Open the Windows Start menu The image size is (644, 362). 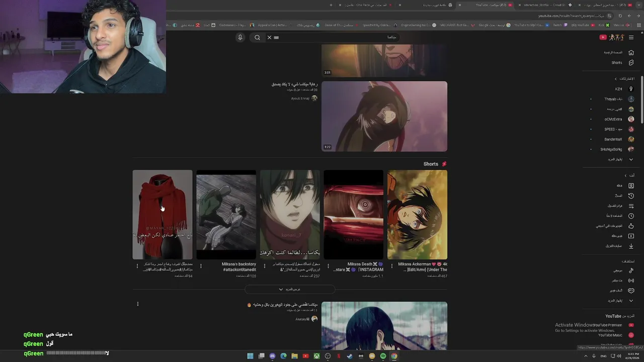point(250,356)
